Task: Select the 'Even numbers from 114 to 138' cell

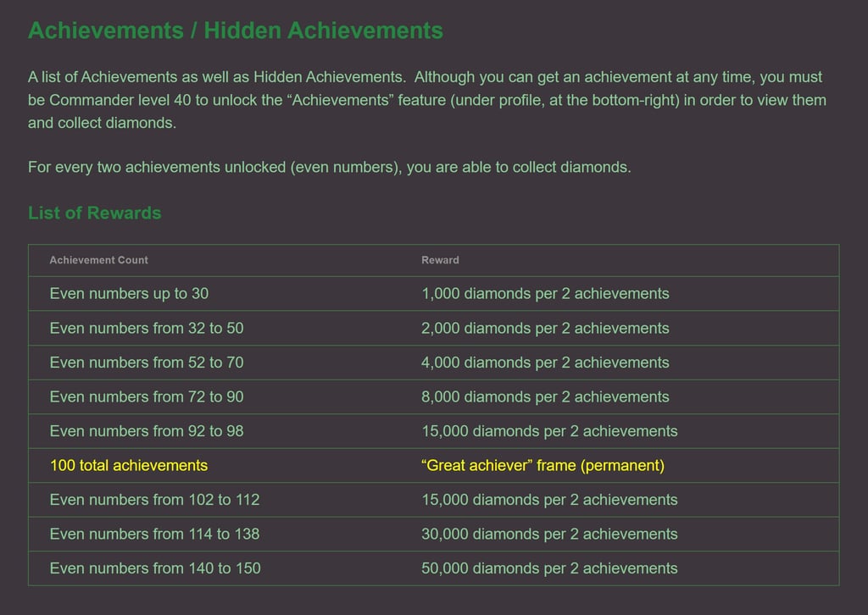Action: 154,534
